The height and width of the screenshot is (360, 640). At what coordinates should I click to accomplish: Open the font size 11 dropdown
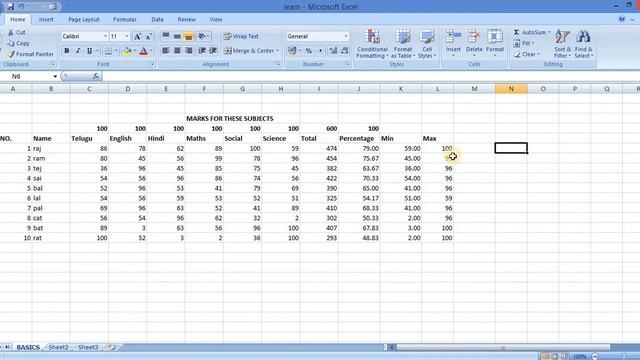tap(127, 36)
